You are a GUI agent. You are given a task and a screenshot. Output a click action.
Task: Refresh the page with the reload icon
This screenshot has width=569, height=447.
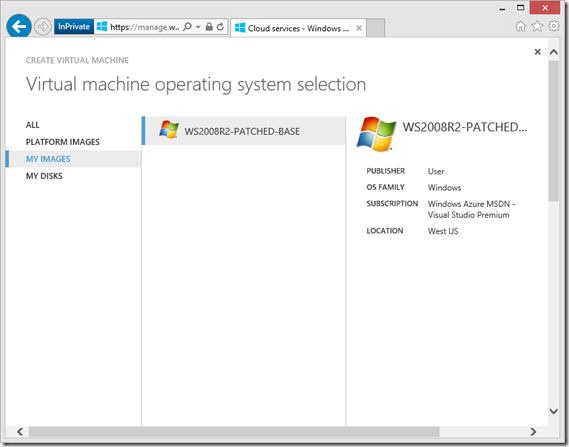(220, 27)
